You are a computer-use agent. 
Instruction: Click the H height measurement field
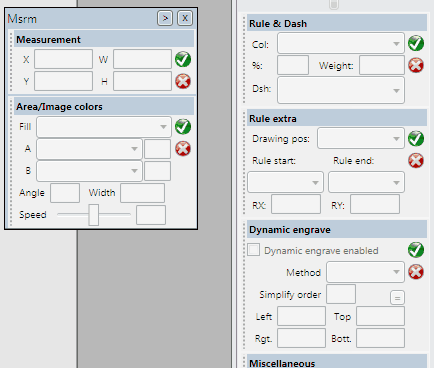(x=142, y=81)
